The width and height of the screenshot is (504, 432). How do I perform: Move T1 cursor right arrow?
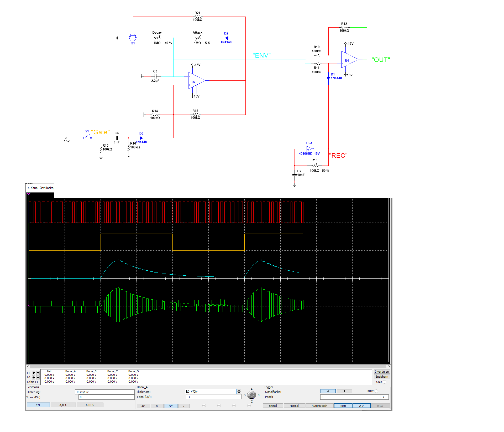pyautogui.click(x=38, y=373)
